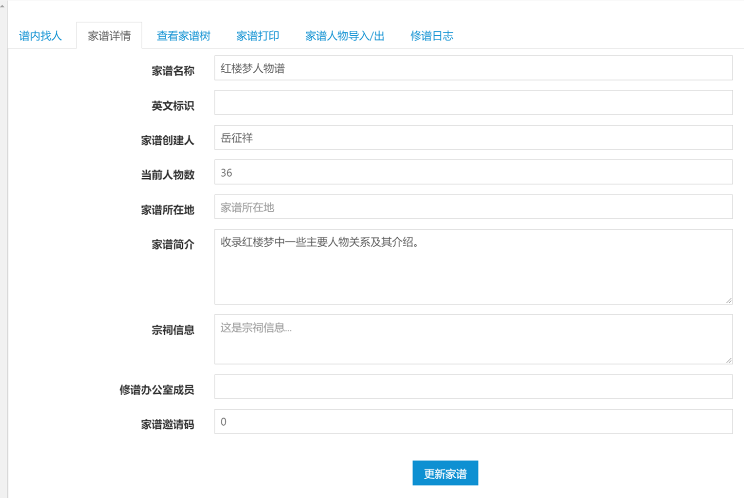The height and width of the screenshot is (498, 744).
Task: Focus the 修谱办公室成员 input field
Action: (x=473, y=387)
